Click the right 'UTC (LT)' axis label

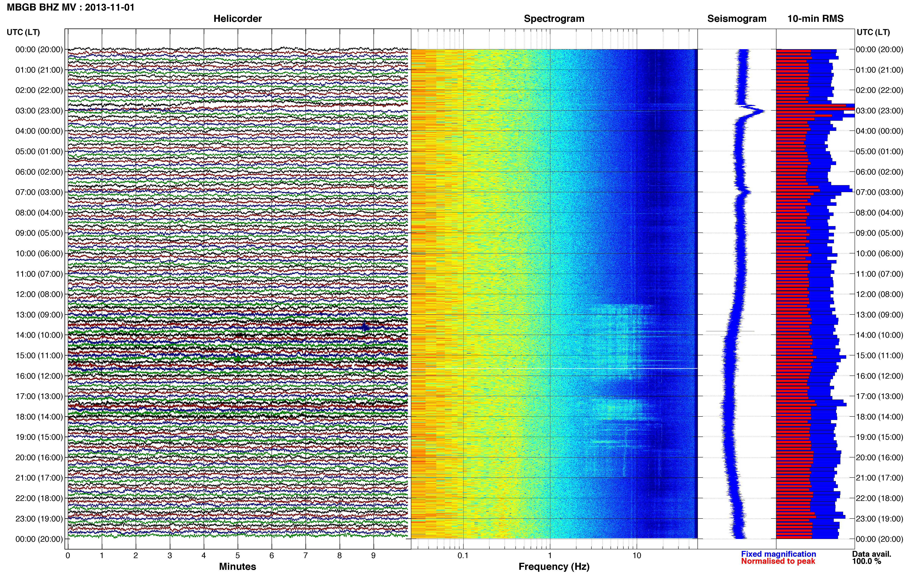[873, 32]
